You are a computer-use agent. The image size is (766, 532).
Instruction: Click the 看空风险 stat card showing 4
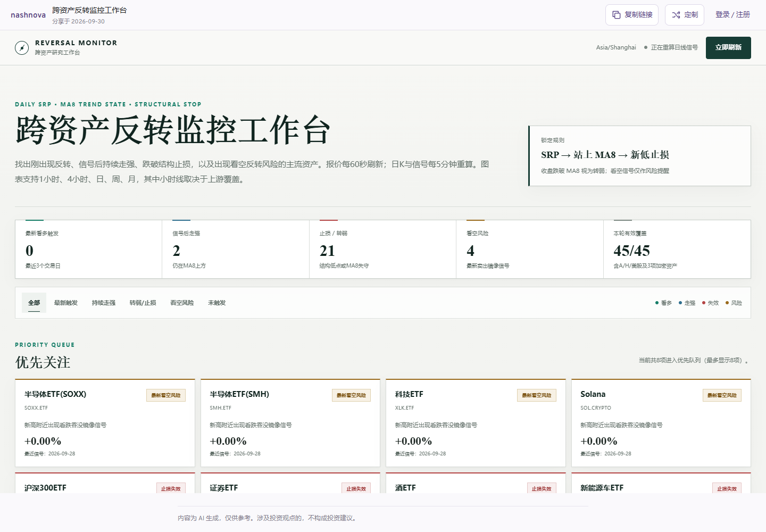tap(530, 249)
